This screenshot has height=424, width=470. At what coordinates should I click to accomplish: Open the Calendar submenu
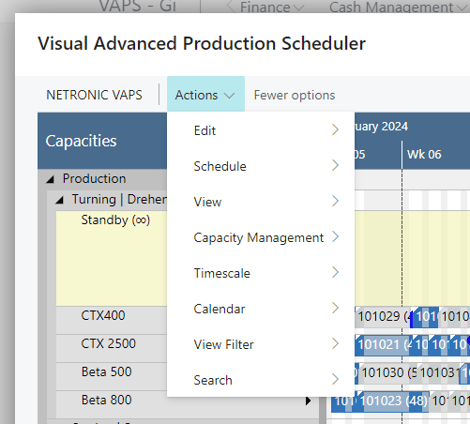click(261, 308)
